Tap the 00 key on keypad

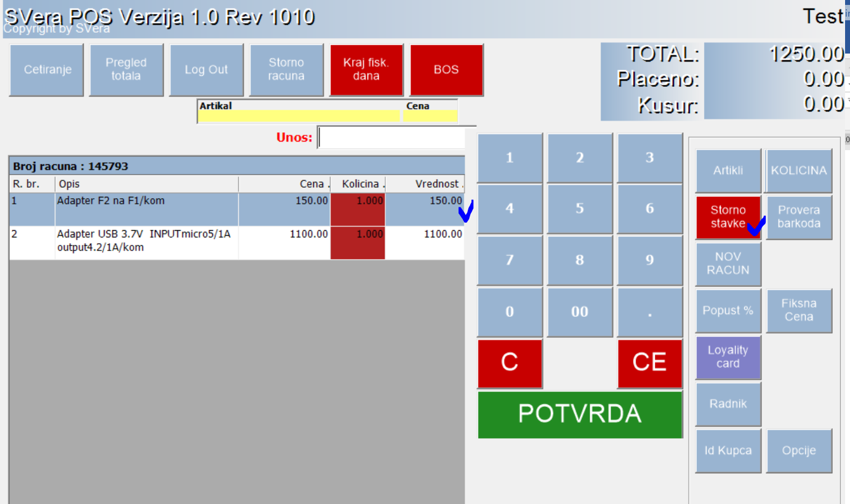tap(579, 311)
